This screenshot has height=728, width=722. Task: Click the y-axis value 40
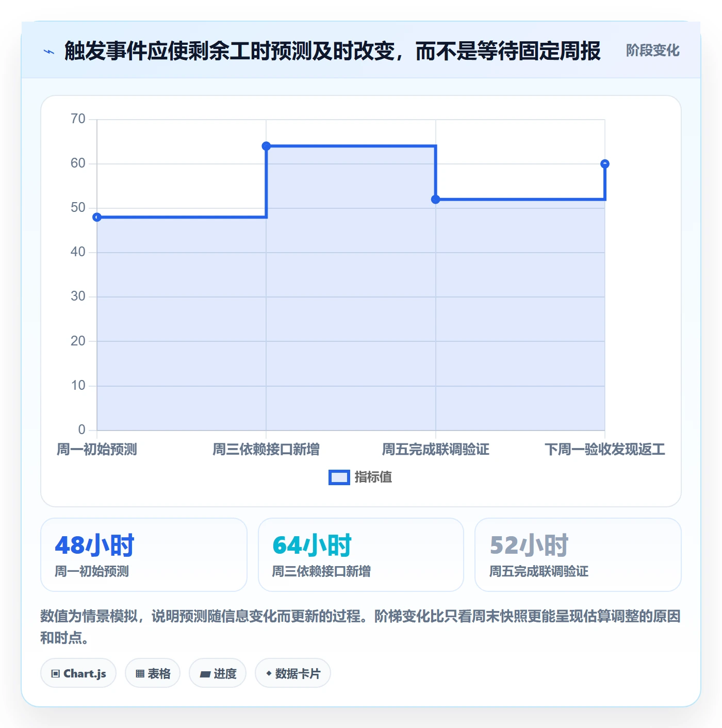click(x=78, y=252)
